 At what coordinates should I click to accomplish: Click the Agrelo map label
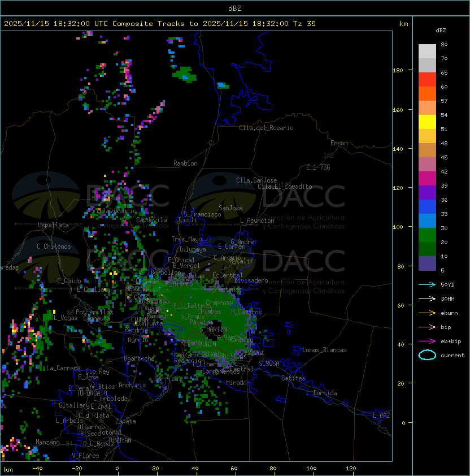pyautogui.click(x=138, y=340)
